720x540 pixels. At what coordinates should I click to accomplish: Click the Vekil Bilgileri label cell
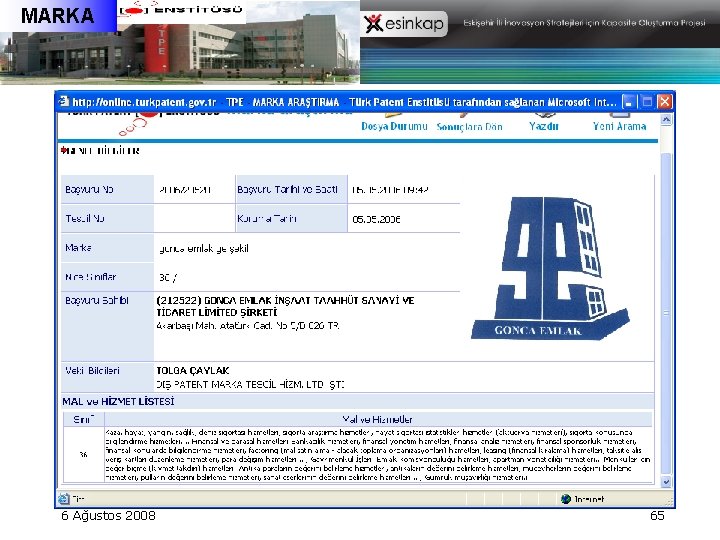pyautogui.click(x=107, y=377)
